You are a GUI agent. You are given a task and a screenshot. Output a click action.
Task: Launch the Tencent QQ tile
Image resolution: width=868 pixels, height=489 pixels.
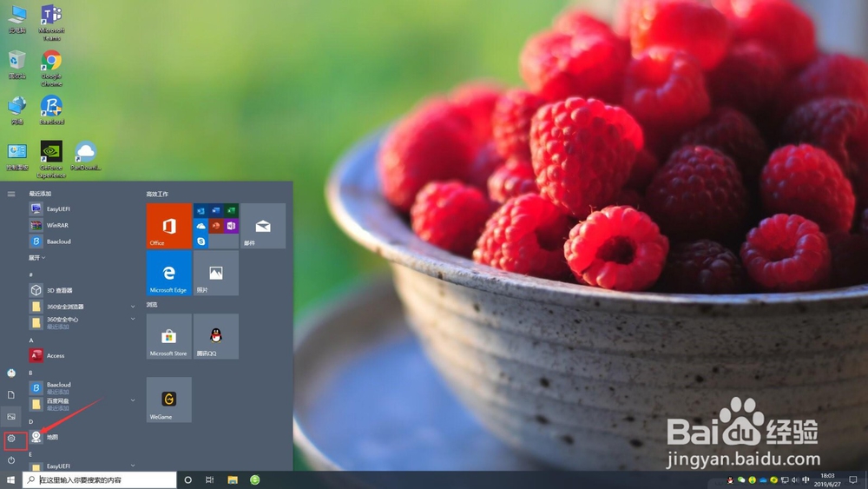[216, 336]
